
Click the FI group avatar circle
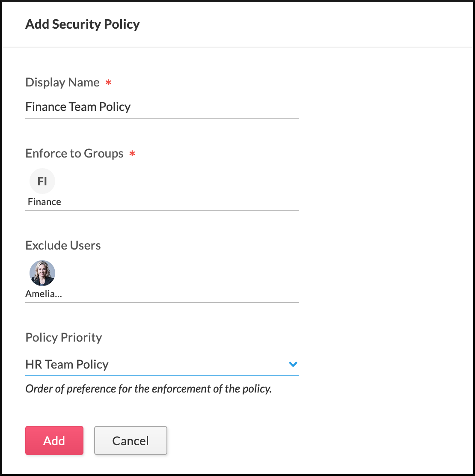(x=42, y=181)
